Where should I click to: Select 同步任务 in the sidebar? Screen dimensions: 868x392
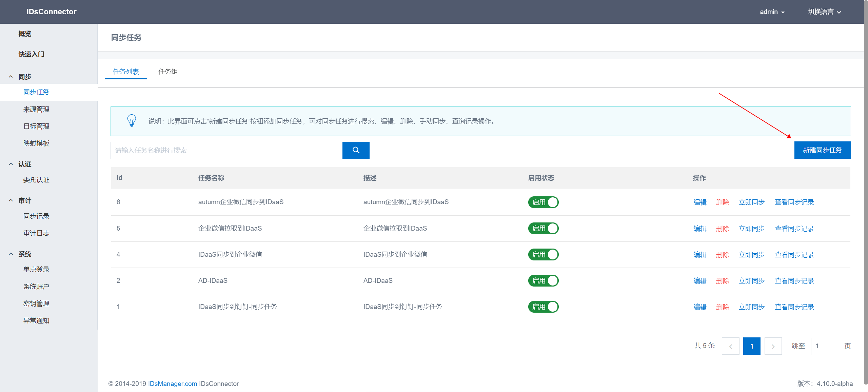pos(36,92)
